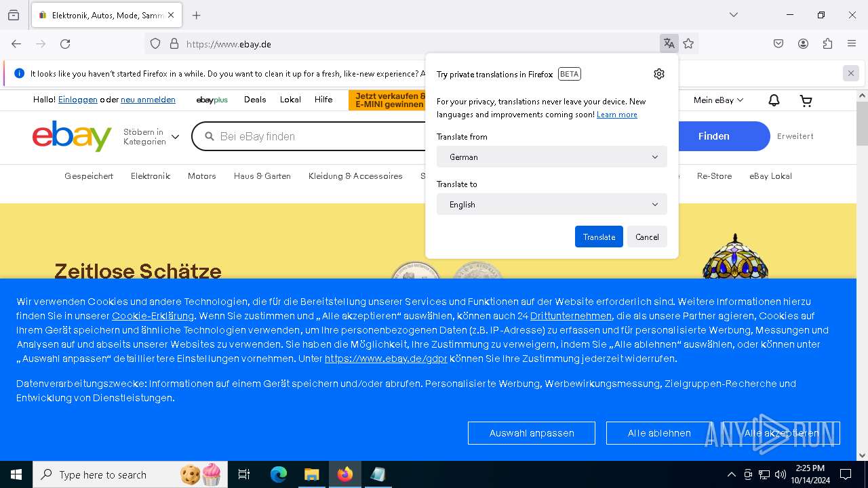This screenshot has height=488, width=868.
Task: Open Windows Start menu
Action: click(16, 474)
